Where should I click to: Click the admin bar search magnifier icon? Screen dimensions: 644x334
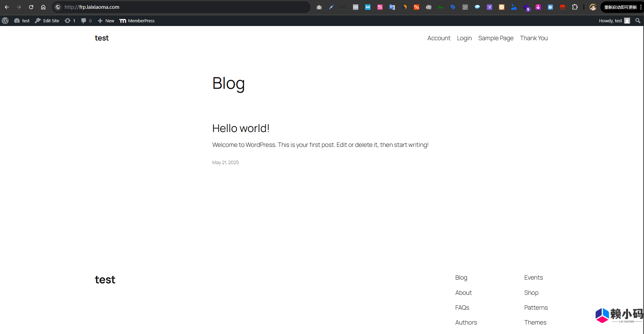tap(638, 21)
